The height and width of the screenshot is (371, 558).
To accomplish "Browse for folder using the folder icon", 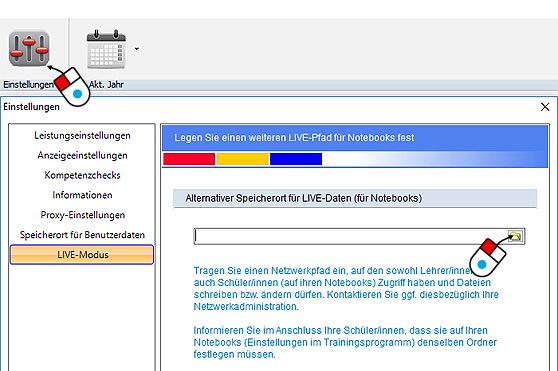I will coord(516,236).
